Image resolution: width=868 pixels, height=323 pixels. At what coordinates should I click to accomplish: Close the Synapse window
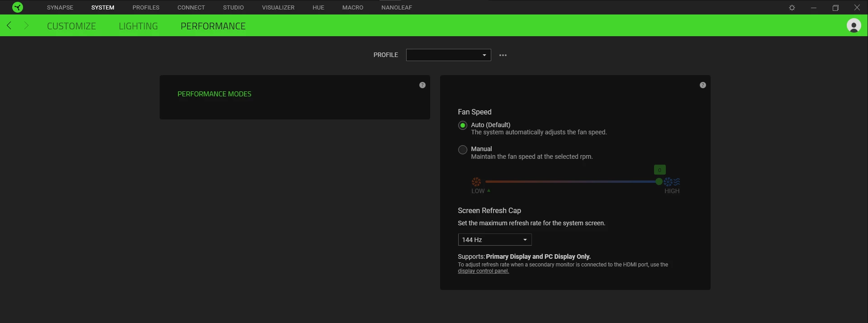(x=857, y=8)
